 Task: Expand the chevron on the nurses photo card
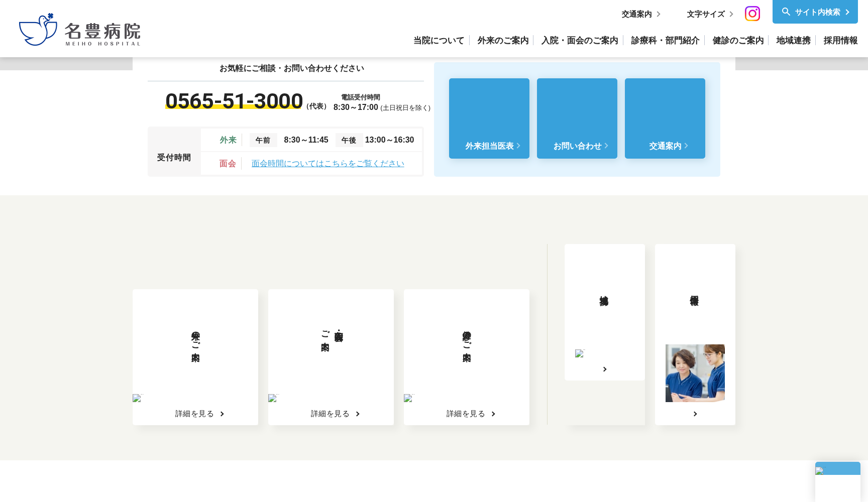point(695,414)
